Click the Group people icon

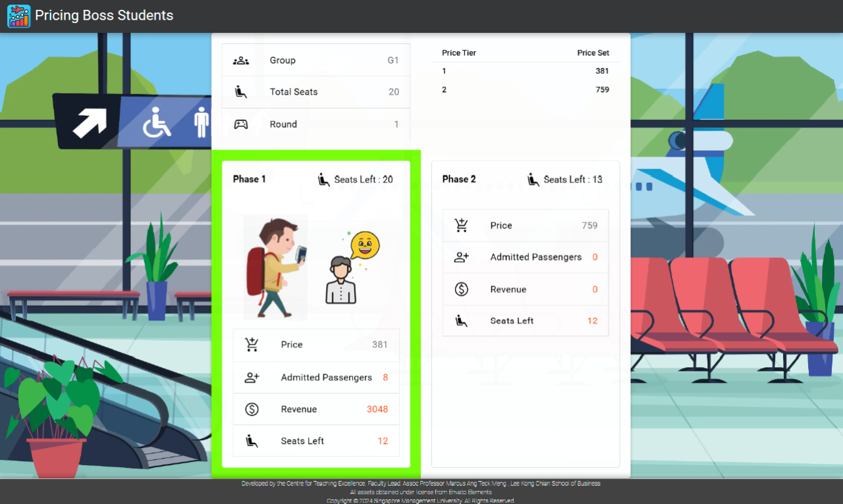(x=241, y=61)
